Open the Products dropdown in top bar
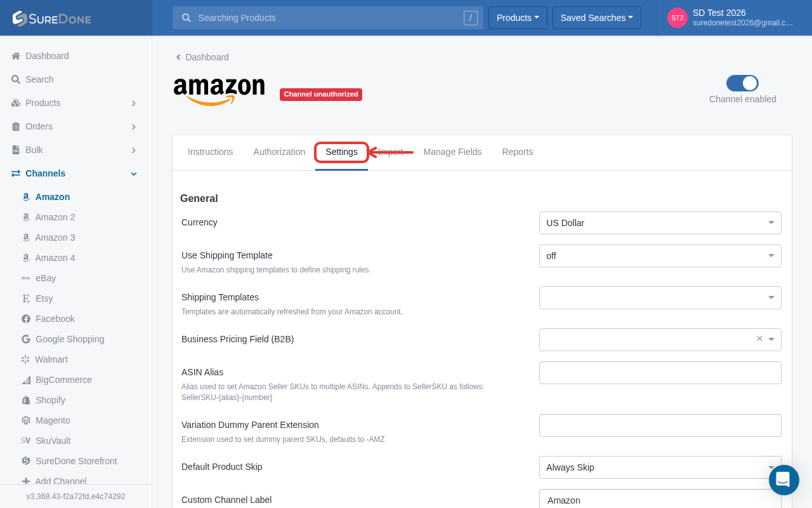 (x=518, y=18)
